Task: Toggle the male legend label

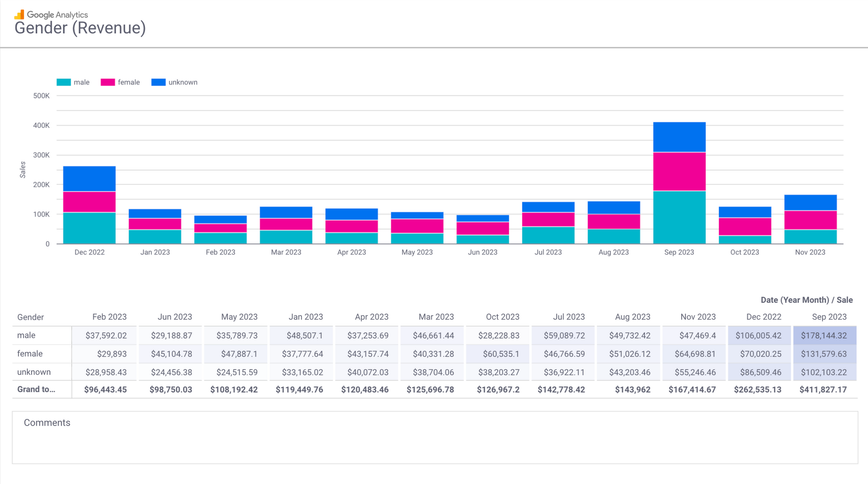Action: [82, 82]
